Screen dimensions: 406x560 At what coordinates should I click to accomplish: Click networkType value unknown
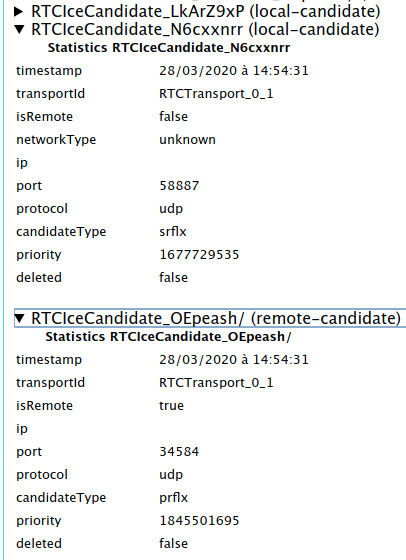[187, 140]
